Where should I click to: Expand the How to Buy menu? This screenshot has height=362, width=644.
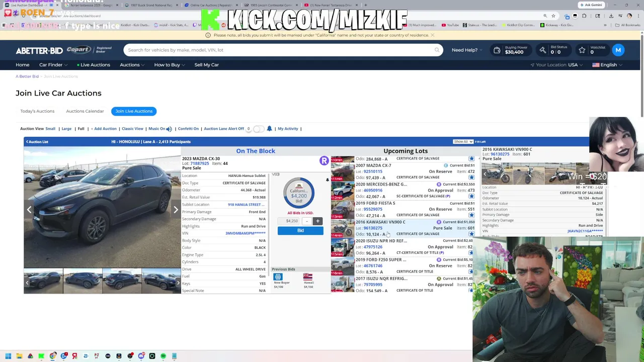coord(170,65)
